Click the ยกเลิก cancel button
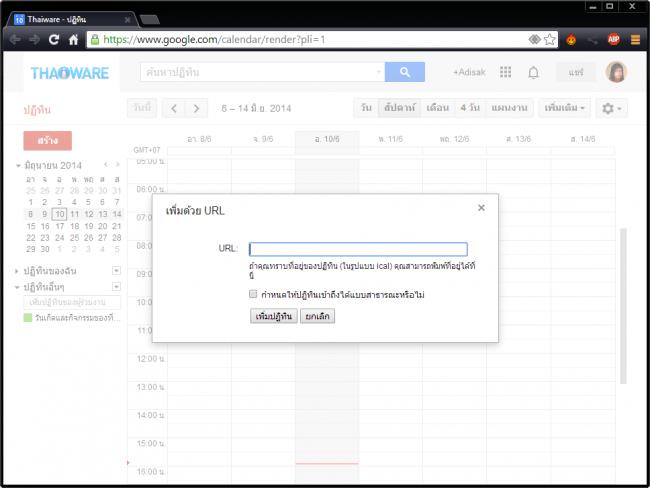Viewport: 650px width, 488px height. tap(317, 316)
